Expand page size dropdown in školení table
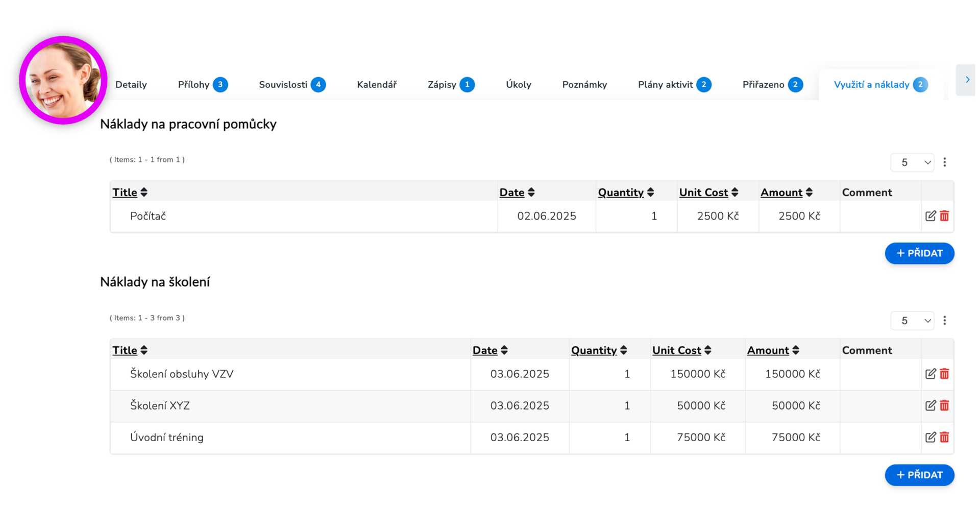Screen dimensions: 980x507 (912, 321)
